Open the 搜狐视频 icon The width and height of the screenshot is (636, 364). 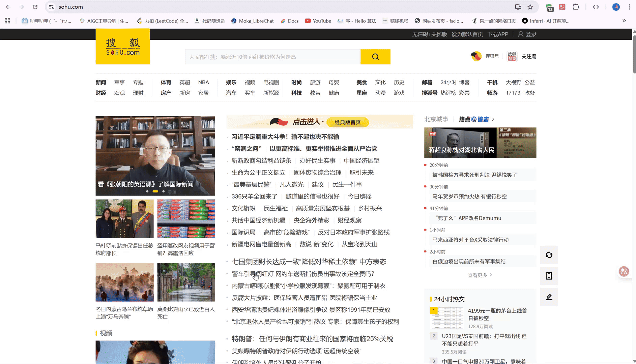[x=512, y=56]
